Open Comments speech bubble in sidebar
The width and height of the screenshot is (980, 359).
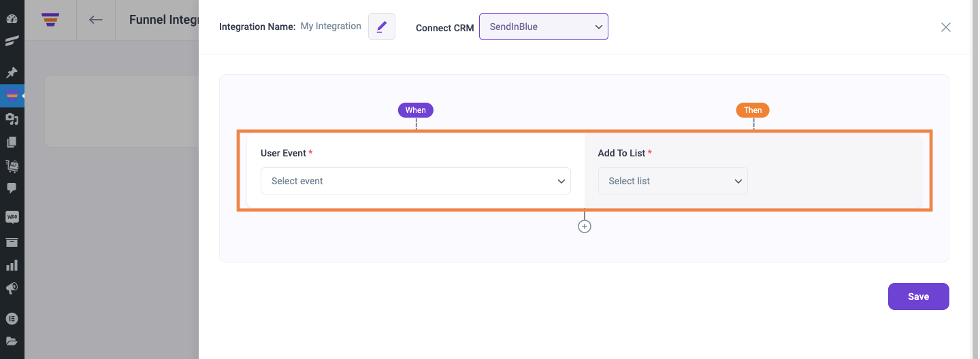[12, 188]
